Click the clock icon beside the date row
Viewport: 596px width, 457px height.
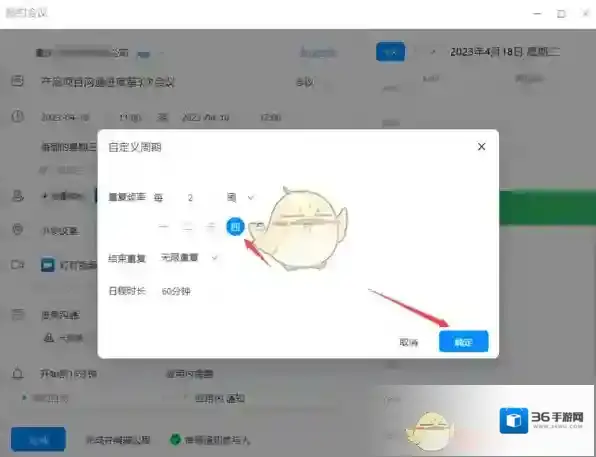click(17, 116)
